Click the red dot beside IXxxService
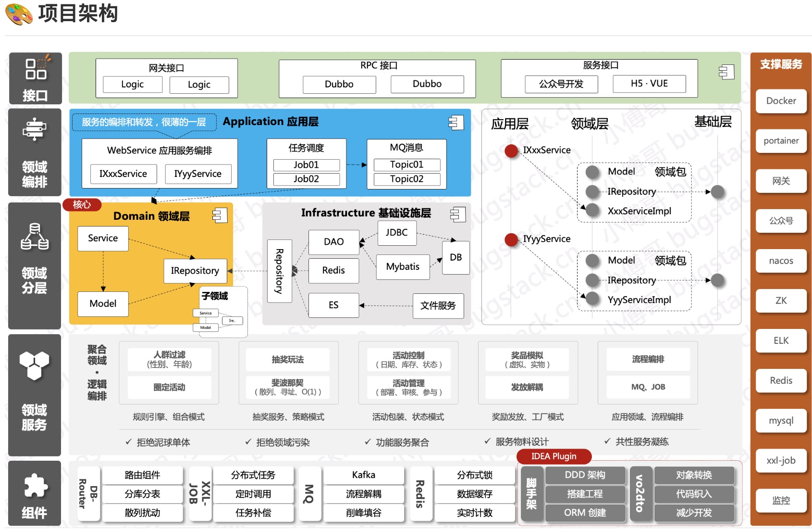The height and width of the screenshot is (529, 812). click(x=512, y=151)
